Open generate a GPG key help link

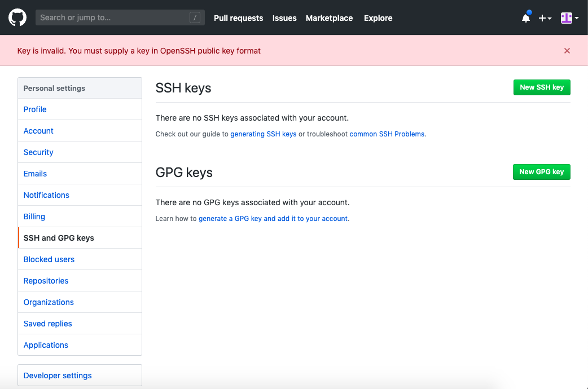click(273, 219)
